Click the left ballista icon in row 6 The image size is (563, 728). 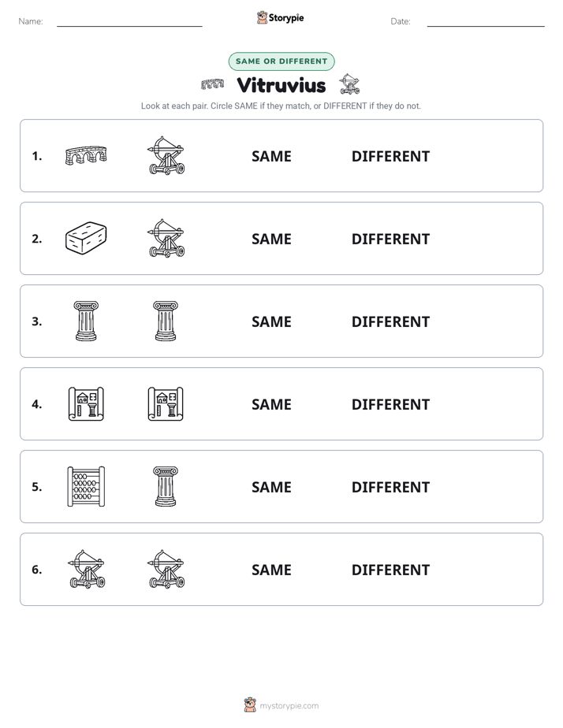point(86,569)
